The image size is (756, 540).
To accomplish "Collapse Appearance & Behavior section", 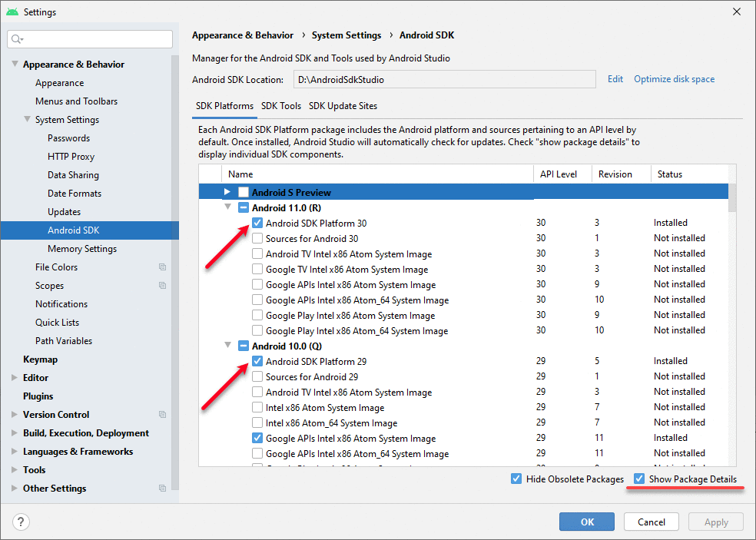I will (15, 64).
